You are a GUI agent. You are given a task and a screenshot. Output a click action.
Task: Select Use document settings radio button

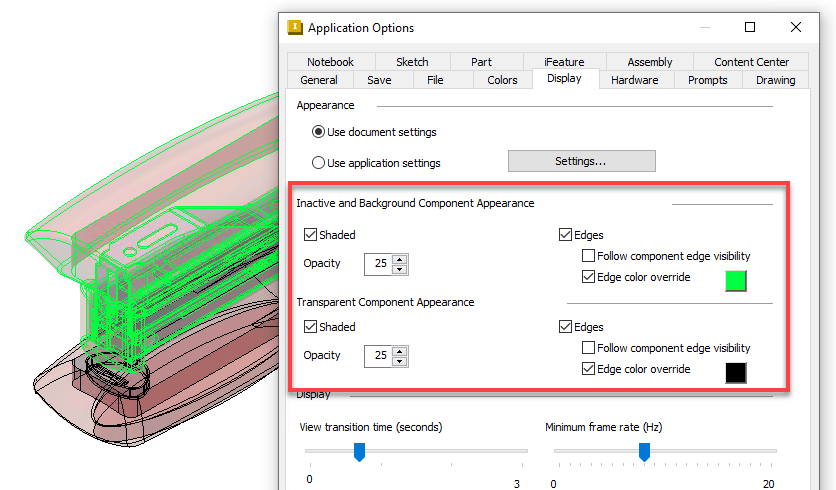pos(318,132)
